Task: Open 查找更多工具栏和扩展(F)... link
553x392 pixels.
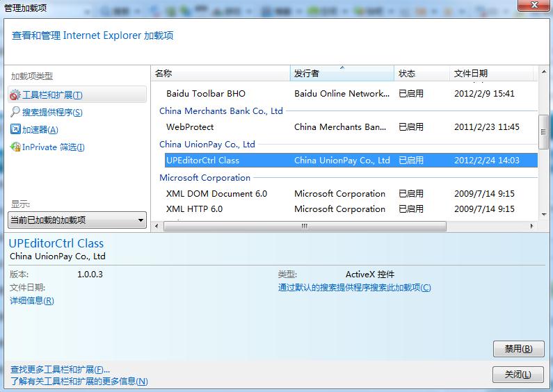Action: pos(60,370)
